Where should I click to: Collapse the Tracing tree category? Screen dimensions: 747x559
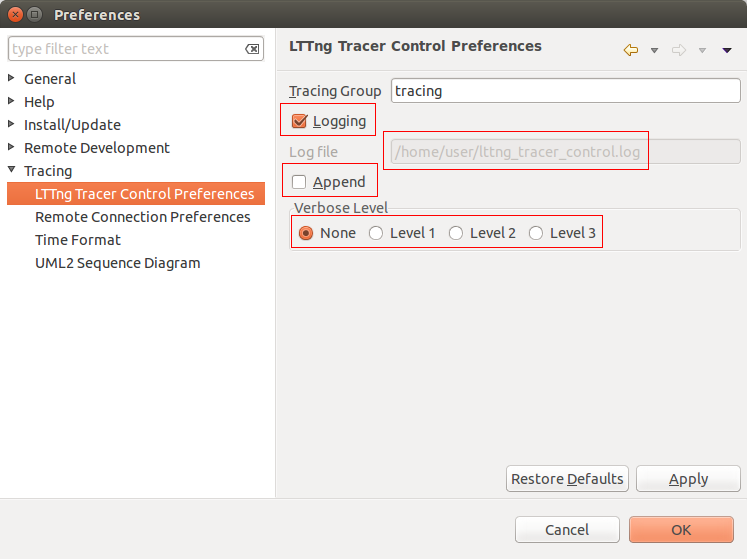click(12, 170)
